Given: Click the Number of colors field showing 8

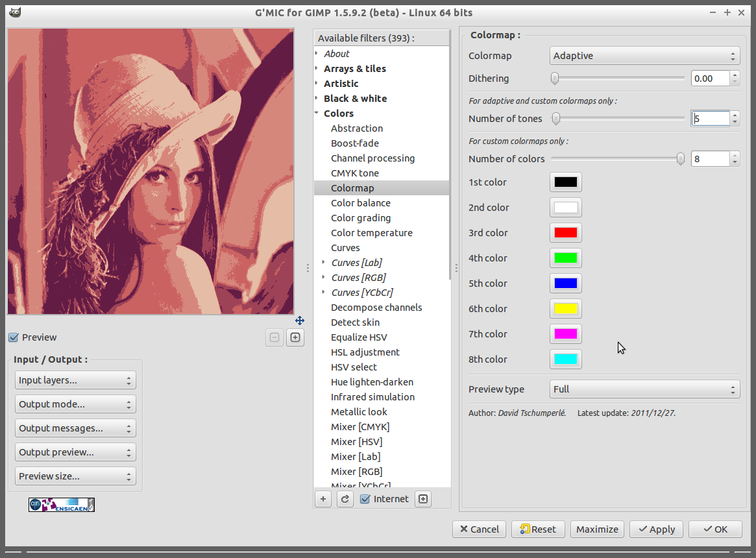Looking at the screenshot, I should [x=710, y=159].
